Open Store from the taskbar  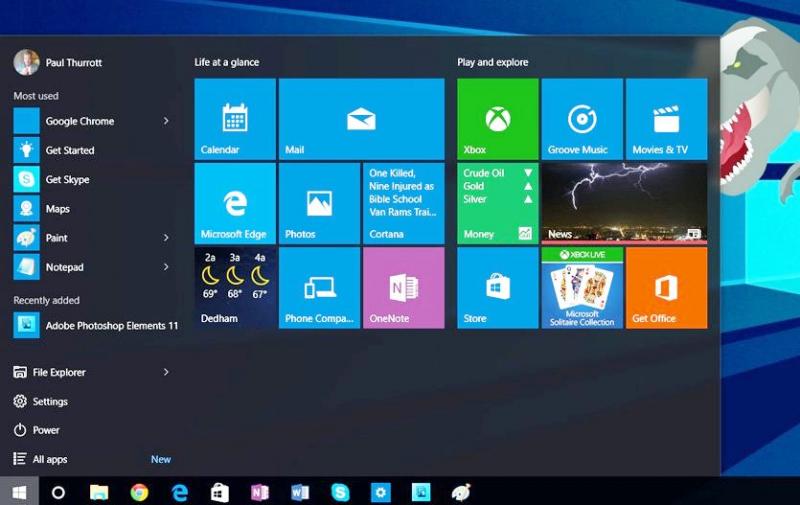tap(220, 492)
